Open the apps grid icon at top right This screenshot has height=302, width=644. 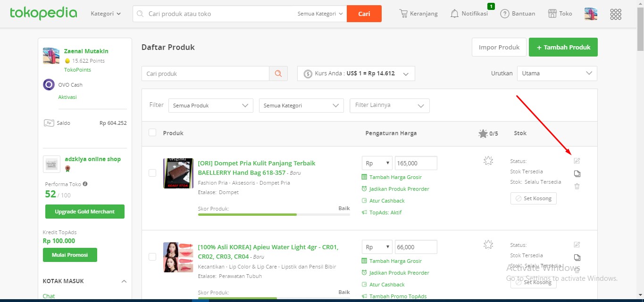click(x=616, y=14)
